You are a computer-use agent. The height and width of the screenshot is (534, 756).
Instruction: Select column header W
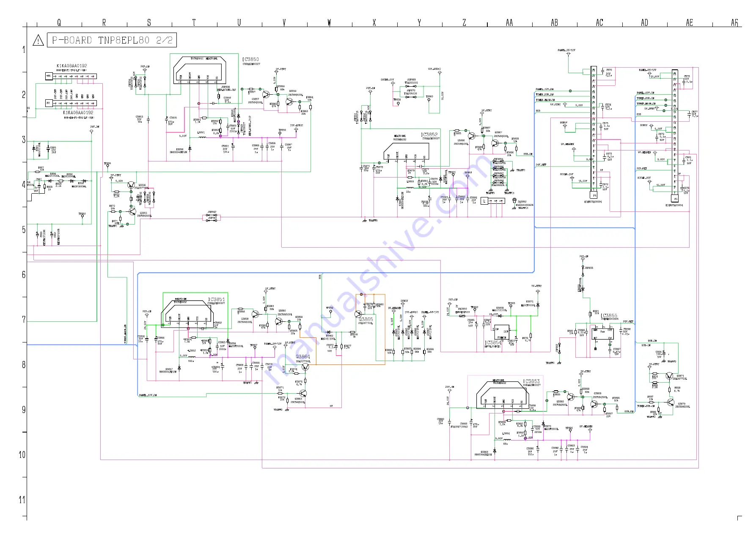(329, 22)
